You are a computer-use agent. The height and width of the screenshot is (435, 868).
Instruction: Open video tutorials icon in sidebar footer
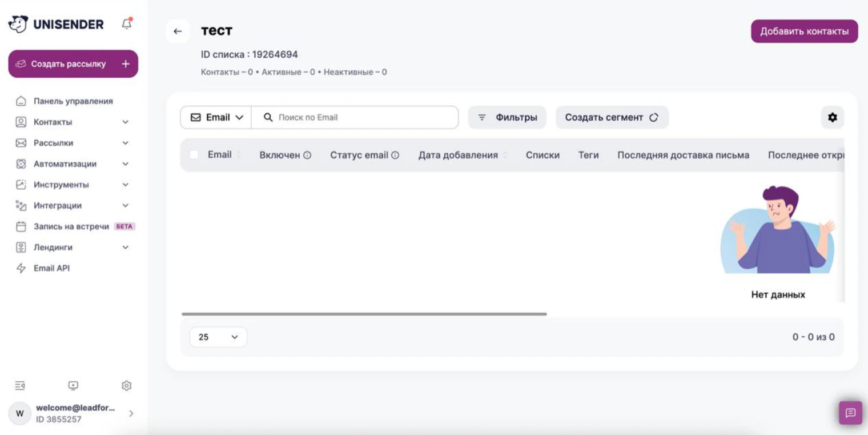pyautogui.click(x=73, y=386)
